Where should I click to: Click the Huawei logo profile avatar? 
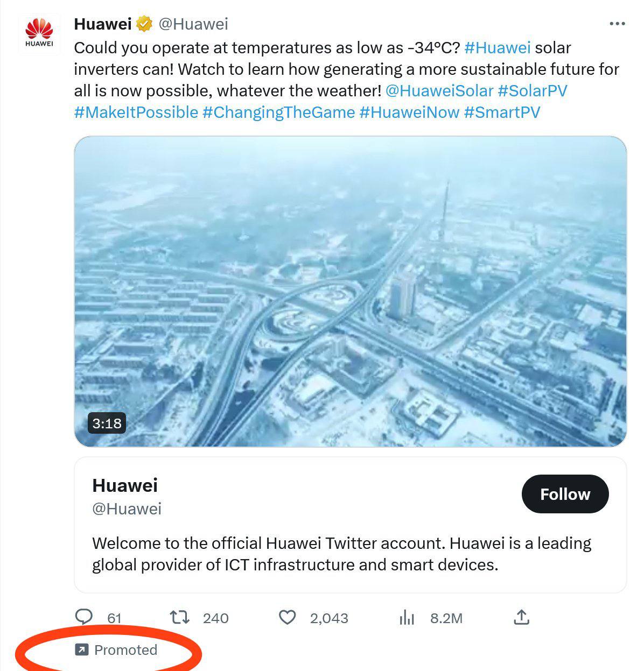[39, 32]
